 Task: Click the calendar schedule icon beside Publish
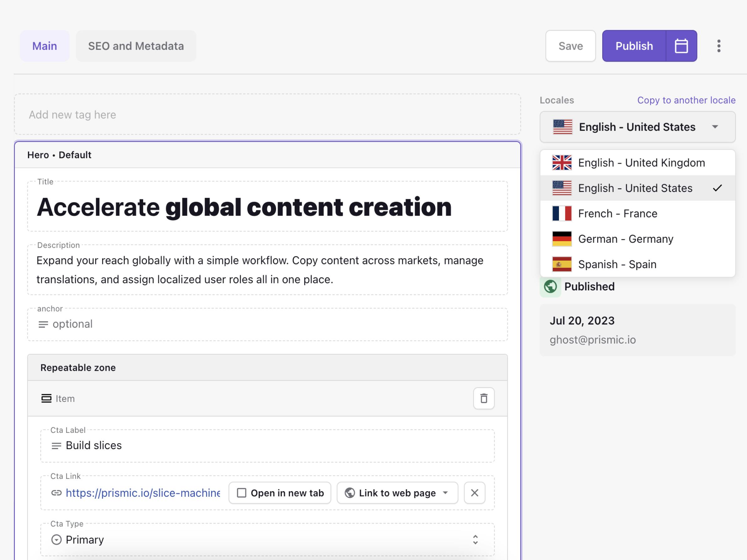[681, 46]
